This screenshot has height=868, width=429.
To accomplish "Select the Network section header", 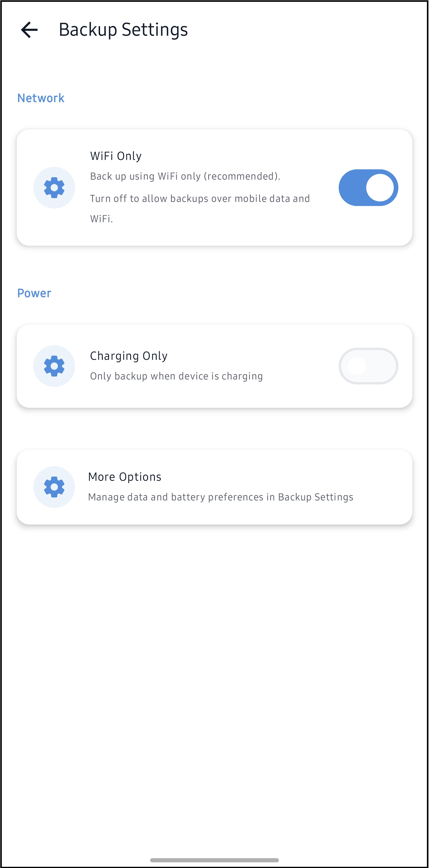I will [41, 98].
